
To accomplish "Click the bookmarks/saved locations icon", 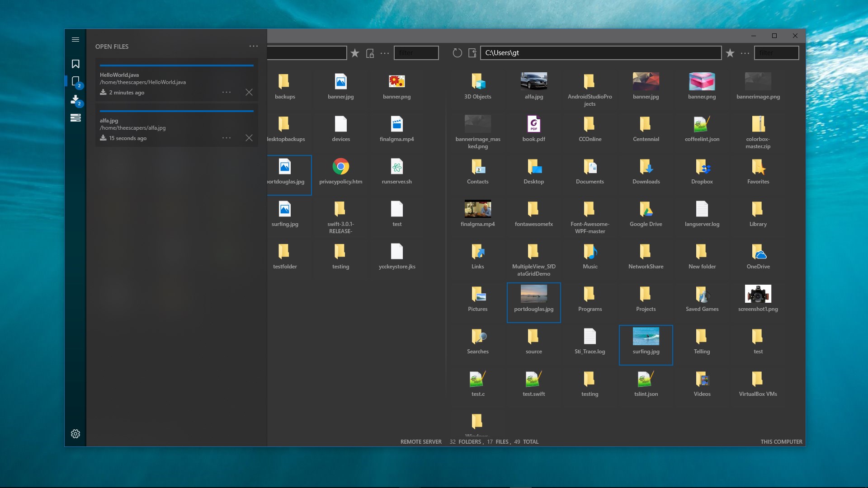I will [75, 64].
